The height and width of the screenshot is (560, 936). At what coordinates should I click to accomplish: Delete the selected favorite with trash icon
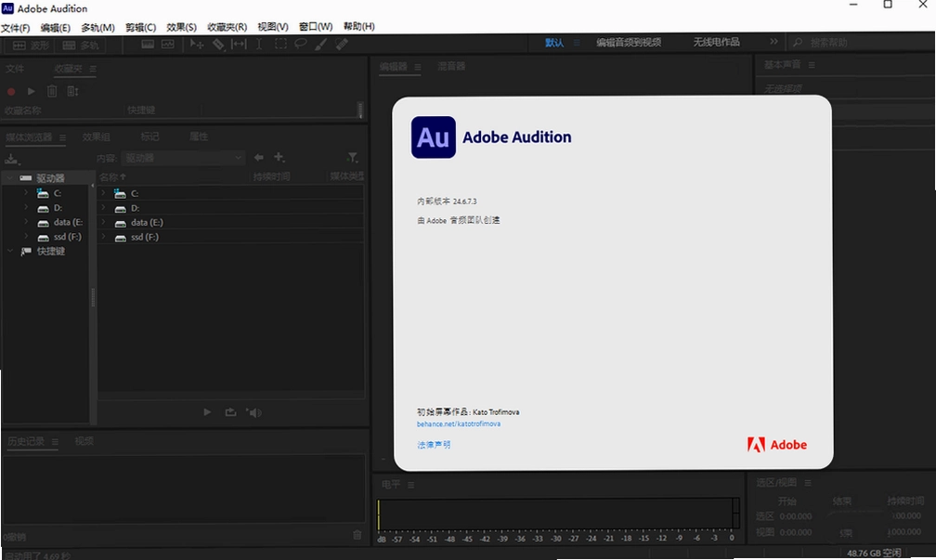[52, 91]
